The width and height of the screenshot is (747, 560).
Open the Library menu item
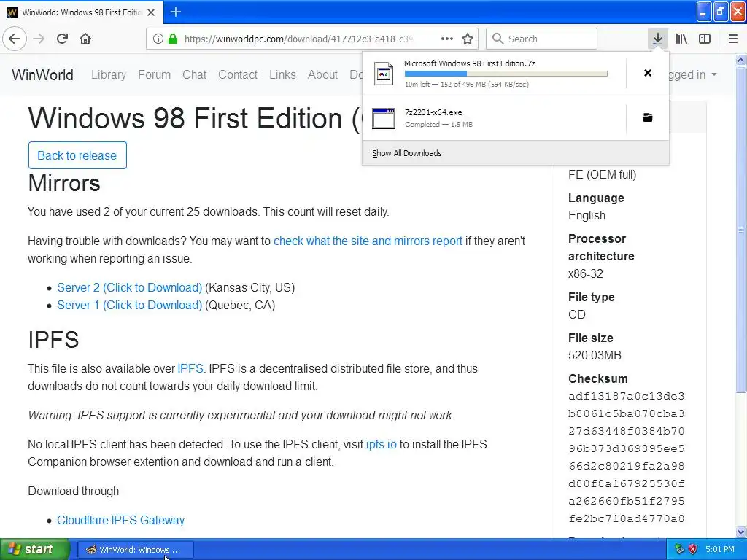pos(109,75)
